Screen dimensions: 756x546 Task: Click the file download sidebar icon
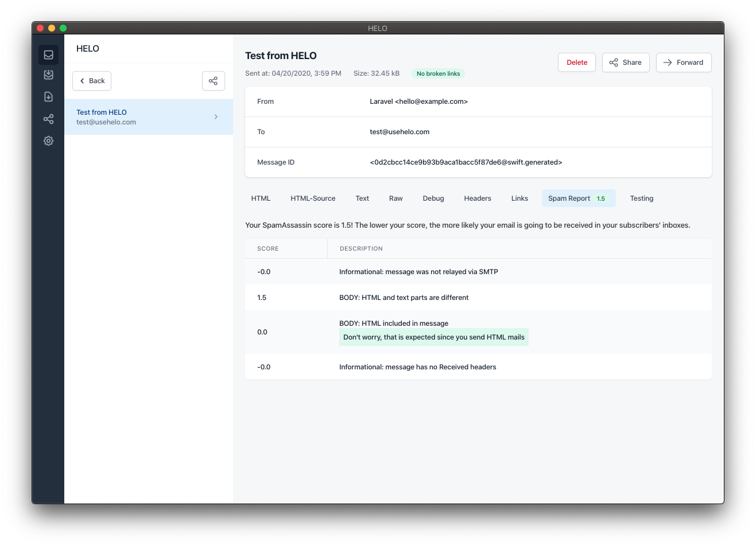pyautogui.click(x=49, y=96)
